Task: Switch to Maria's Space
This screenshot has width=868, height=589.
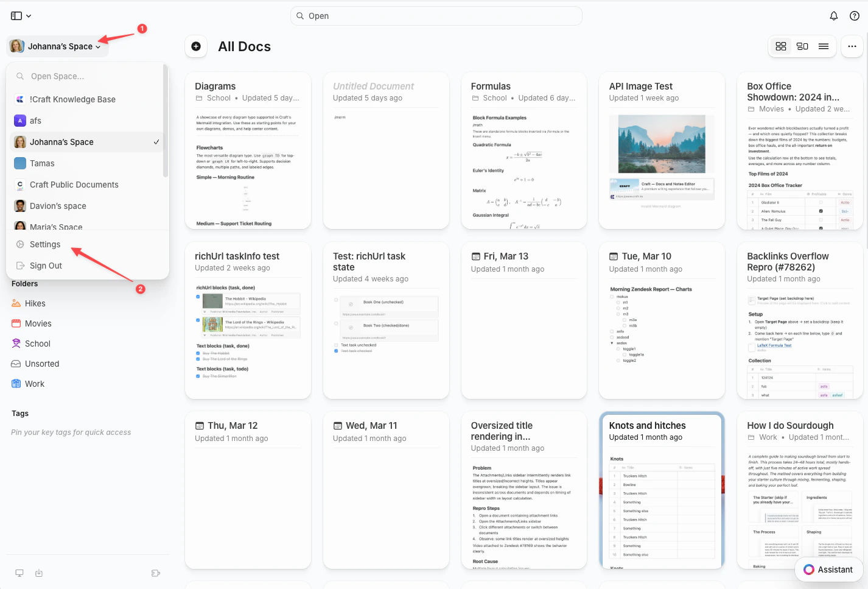Action: (x=86, y=226)
